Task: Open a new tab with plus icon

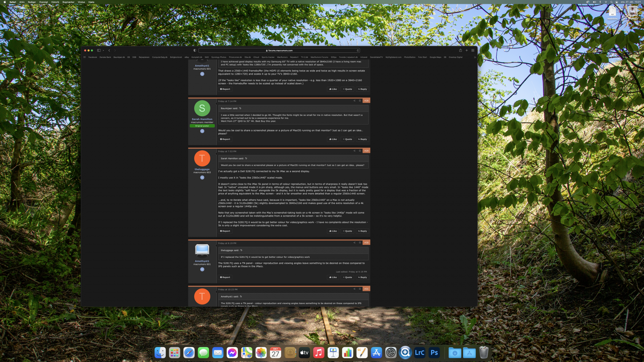Action: tap(467, 51)
